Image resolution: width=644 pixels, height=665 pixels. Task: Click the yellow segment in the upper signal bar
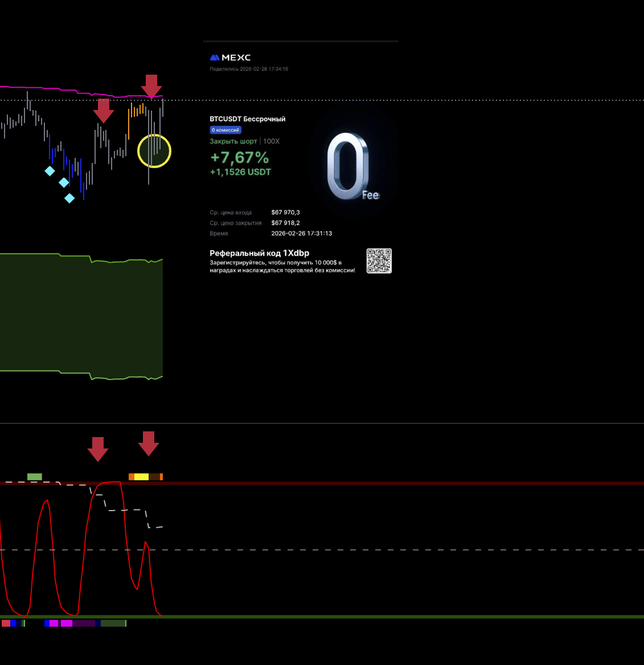(141, 477)
